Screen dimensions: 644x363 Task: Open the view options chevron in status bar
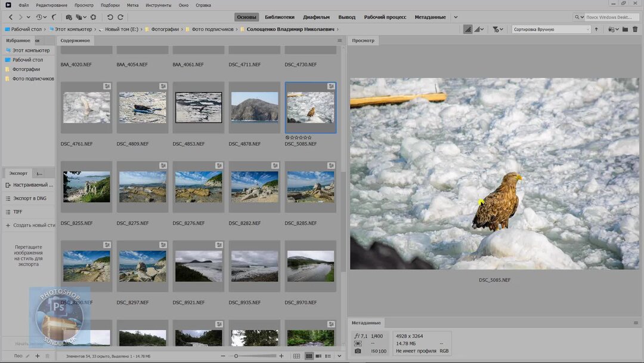(339, 356)
